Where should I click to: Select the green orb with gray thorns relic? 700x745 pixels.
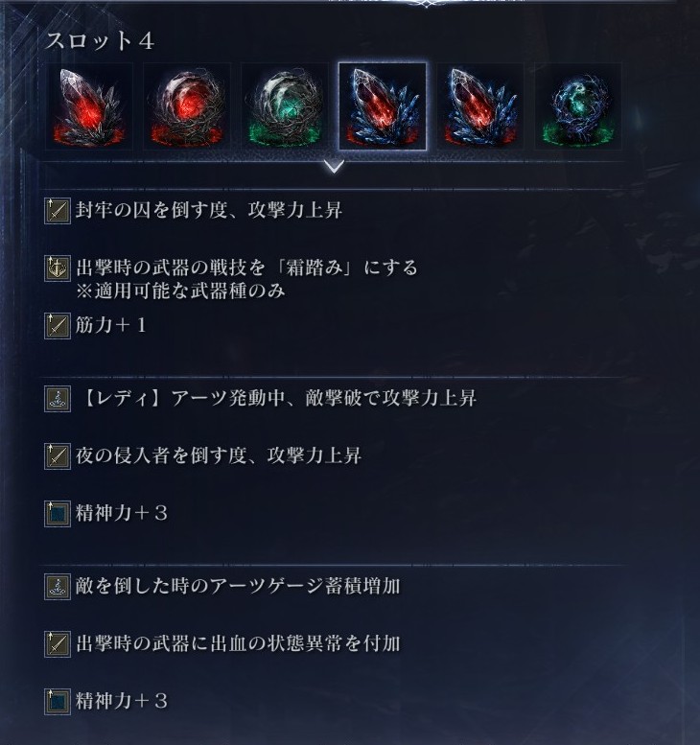pos(285,106)
